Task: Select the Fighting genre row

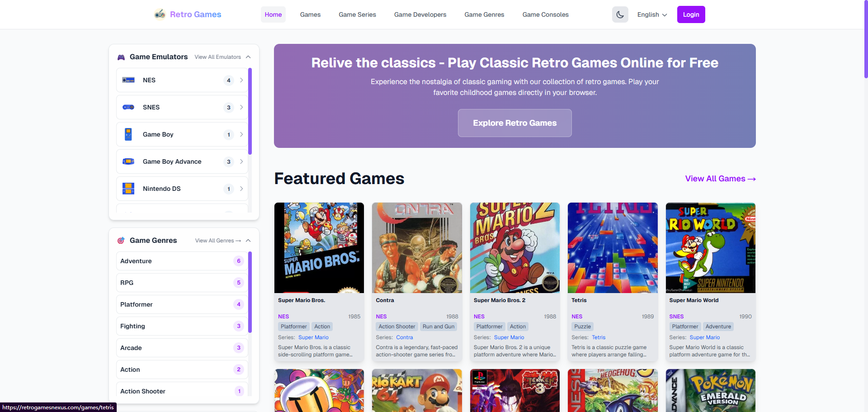Action: [182, 326]
